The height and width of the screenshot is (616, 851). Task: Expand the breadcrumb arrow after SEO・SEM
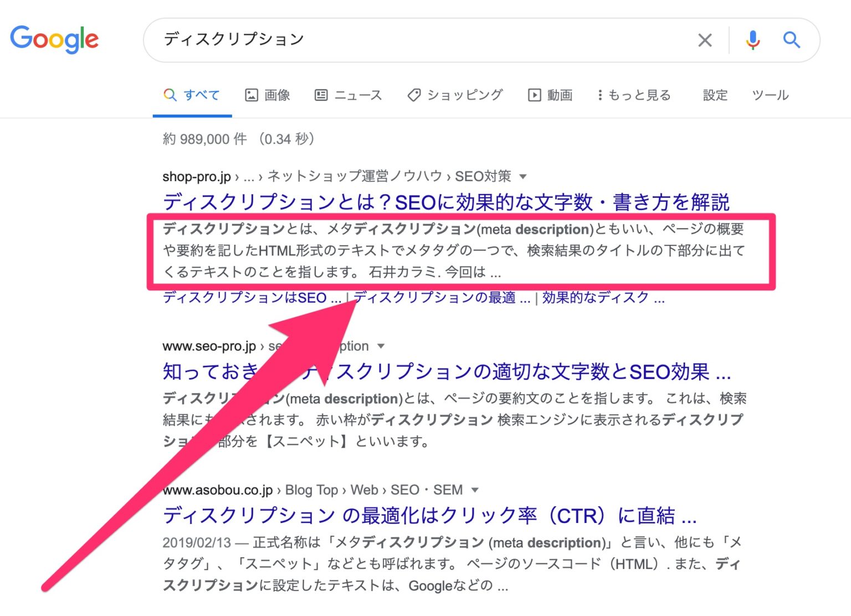[x=475, y=490]
